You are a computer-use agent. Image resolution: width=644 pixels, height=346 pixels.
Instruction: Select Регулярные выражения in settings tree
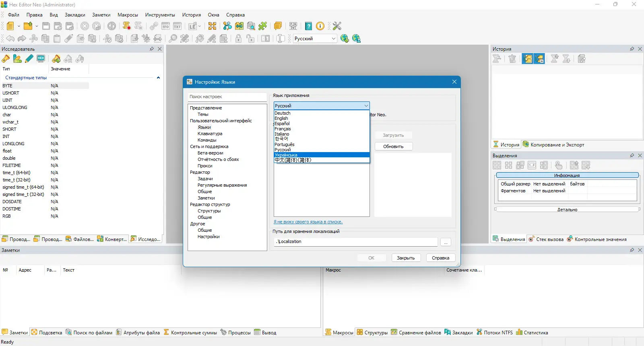(222, 185)
